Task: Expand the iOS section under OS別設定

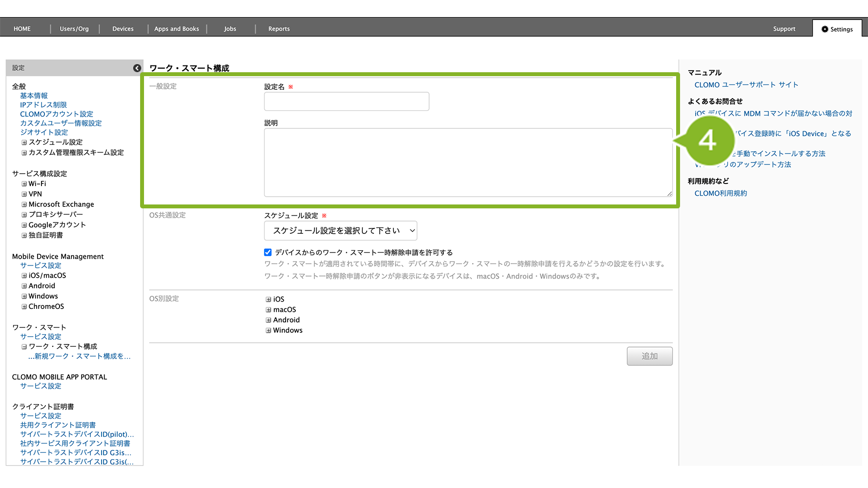Action: (x=269, y=300)
